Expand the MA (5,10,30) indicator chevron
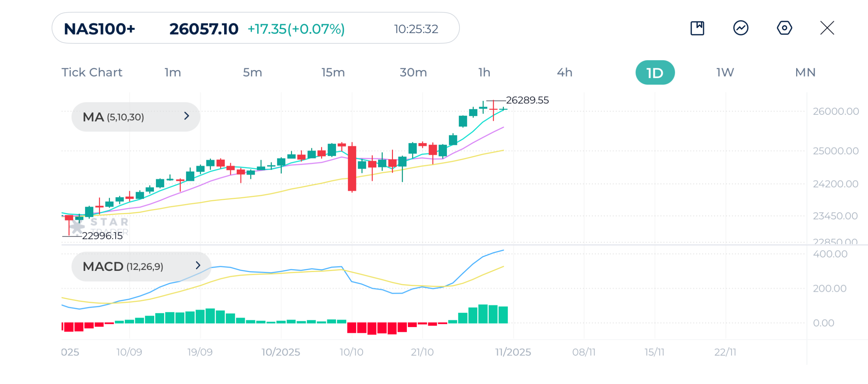The height and width of the screenshot is (384, 868). [x=186, y=116]
